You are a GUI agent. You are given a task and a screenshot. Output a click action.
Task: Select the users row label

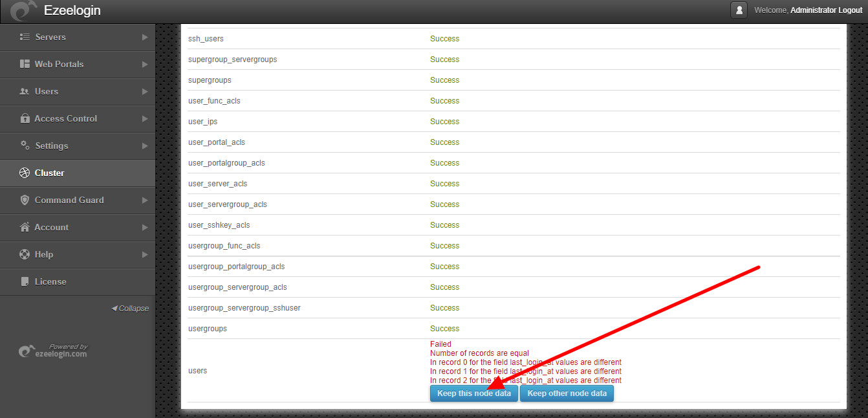(x=198, y=371)
